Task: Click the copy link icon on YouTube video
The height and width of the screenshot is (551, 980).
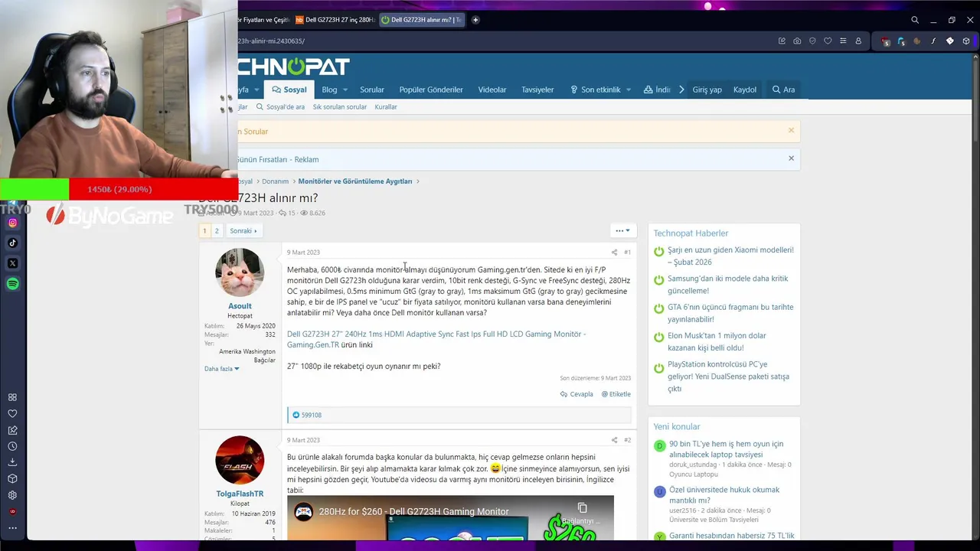Action: click(x=582, y=508)
